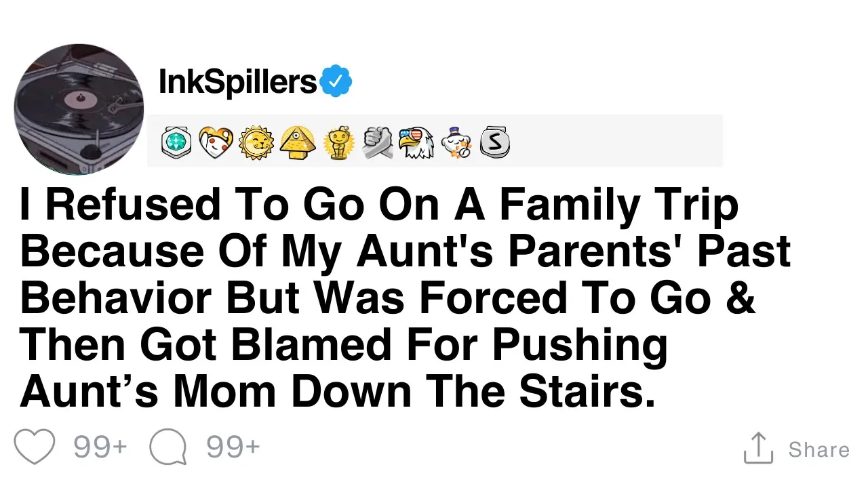Open the turntable profile avatar
This screenshot has height=488, width=868.
(x=79, y=110)
